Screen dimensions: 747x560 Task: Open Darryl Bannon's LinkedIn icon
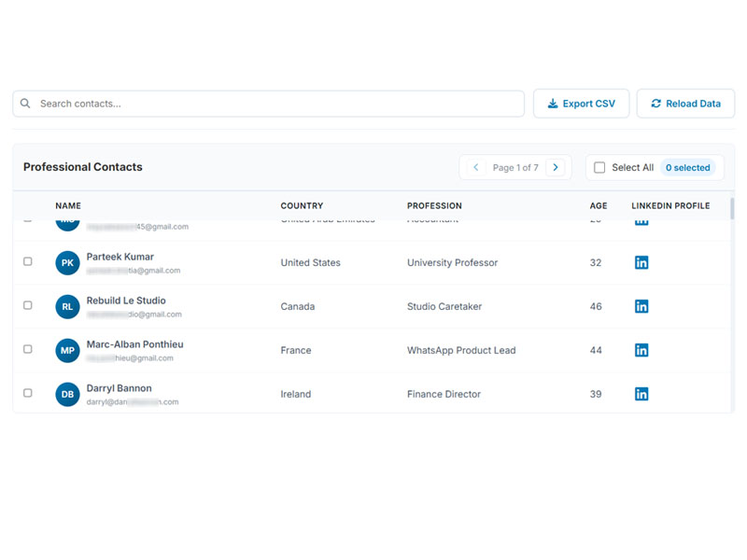[641, 394]
